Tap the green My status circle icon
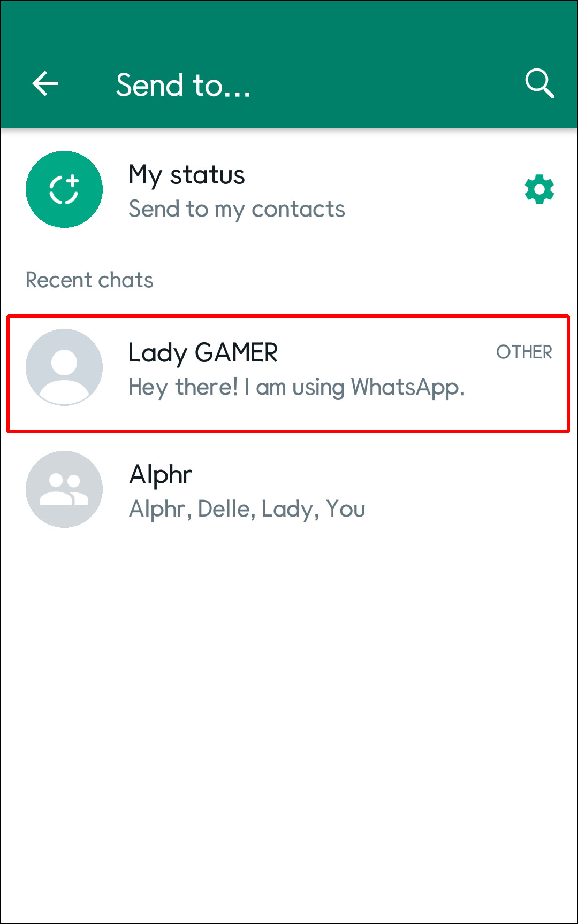The height and width of the screenshot is (924, 578). tap(64, 189)
